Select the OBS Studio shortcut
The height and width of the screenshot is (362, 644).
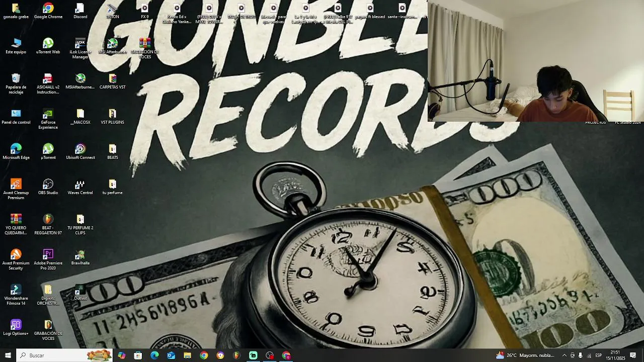tap(48, 187)
